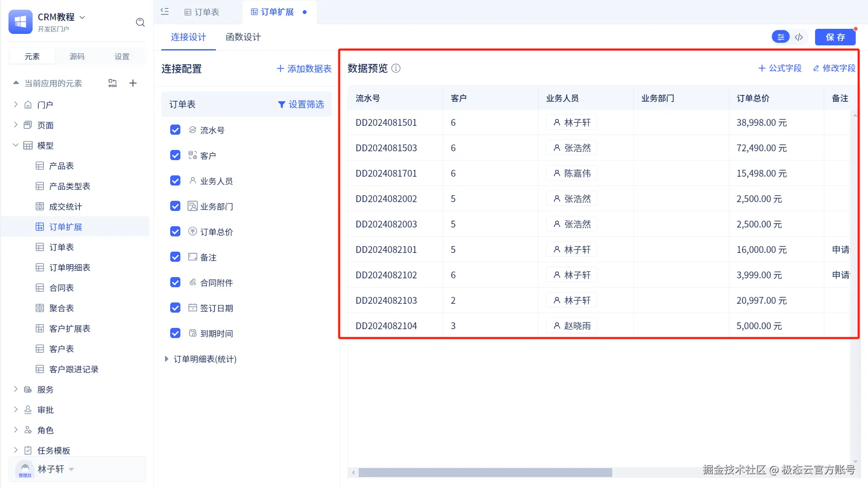Click the CRM教程 app logo
868x488 pixels.
(20, 22)
